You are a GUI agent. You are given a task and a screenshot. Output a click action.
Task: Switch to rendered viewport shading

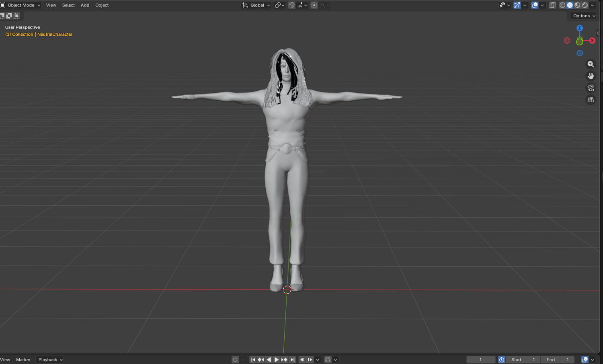click(x=585, y=5)
